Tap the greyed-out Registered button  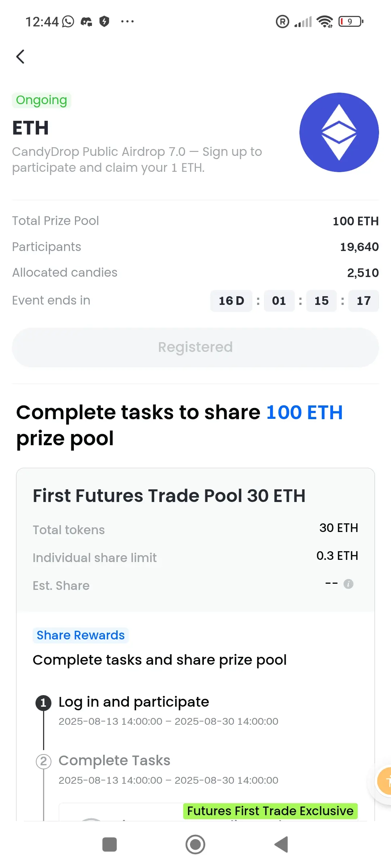tap(195, 347)
